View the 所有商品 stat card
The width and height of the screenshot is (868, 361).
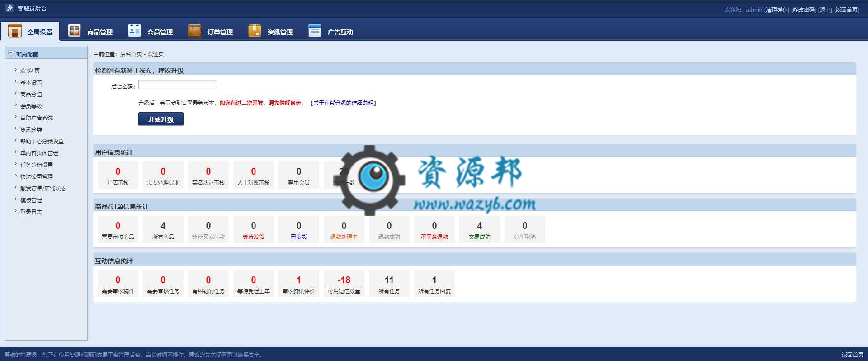(x=163, y=229)
